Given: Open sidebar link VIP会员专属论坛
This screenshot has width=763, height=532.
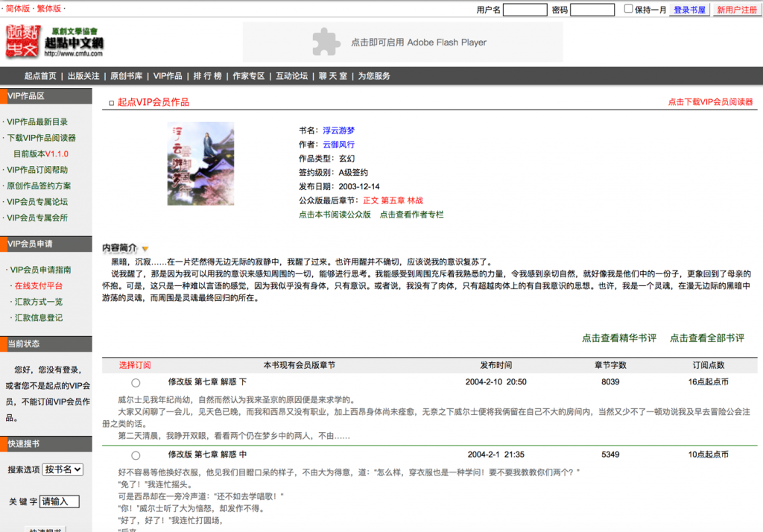Looking at the screenshot, I should pyautogui.click(x=37, y=202).
